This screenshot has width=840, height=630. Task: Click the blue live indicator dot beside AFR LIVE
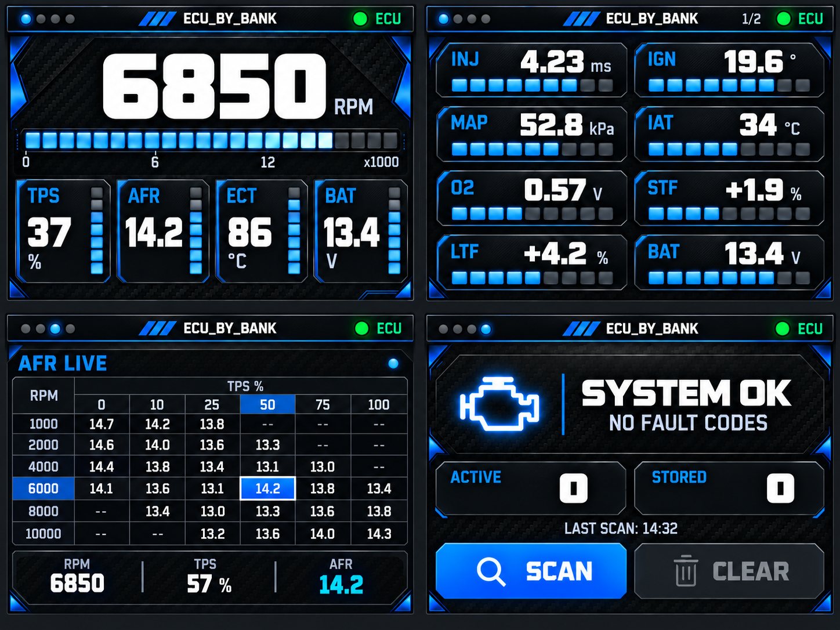[x=393, y=364]
